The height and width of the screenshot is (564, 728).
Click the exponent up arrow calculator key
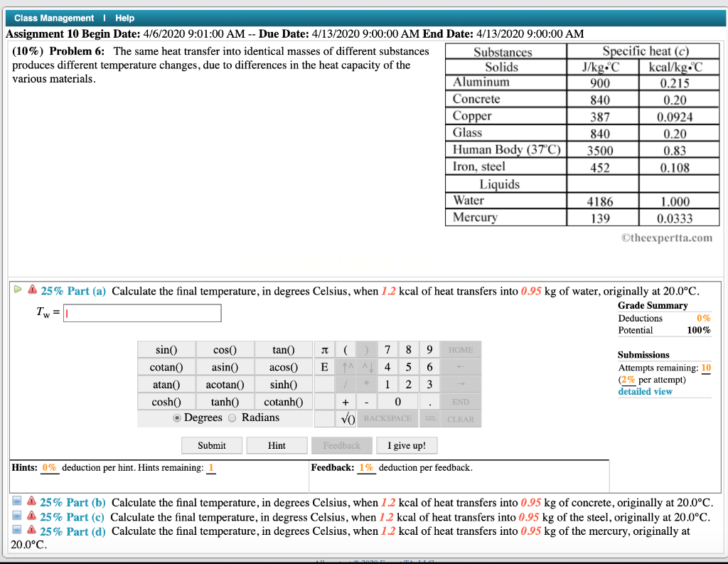(345, 368)
